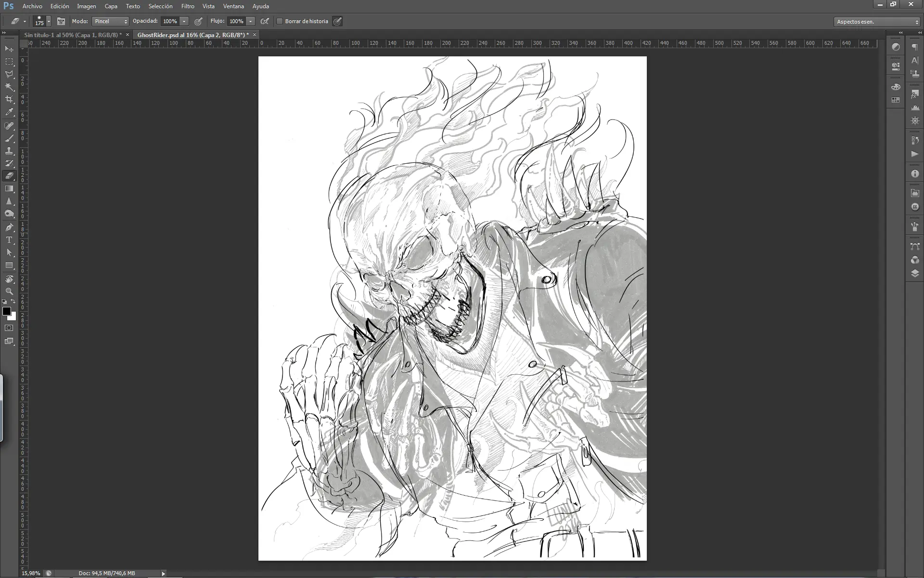This screenshot has width=924, height=578.
Task: Open the Info panel icon
Action: [x=915, y=174]
